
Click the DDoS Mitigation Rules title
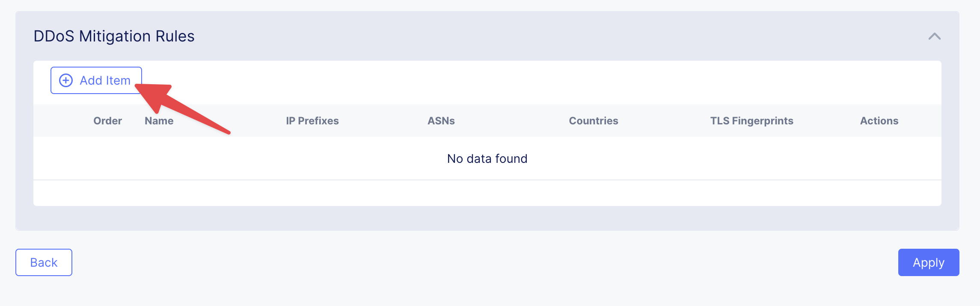(114, 36)
